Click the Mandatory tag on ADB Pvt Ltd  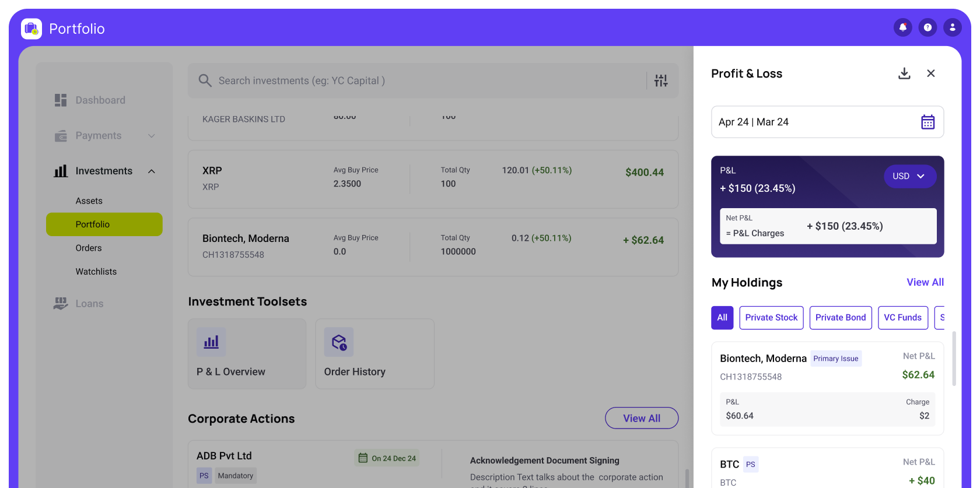[236, 476]
